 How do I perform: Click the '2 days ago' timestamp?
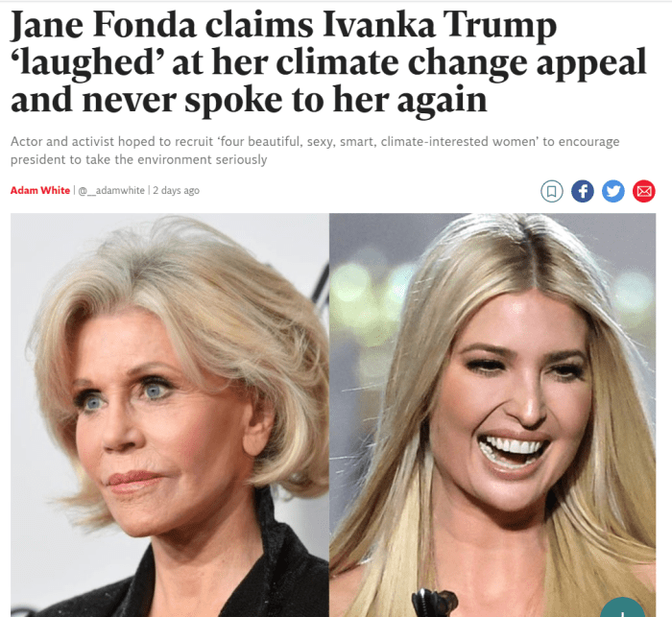(x=176, y=190)
